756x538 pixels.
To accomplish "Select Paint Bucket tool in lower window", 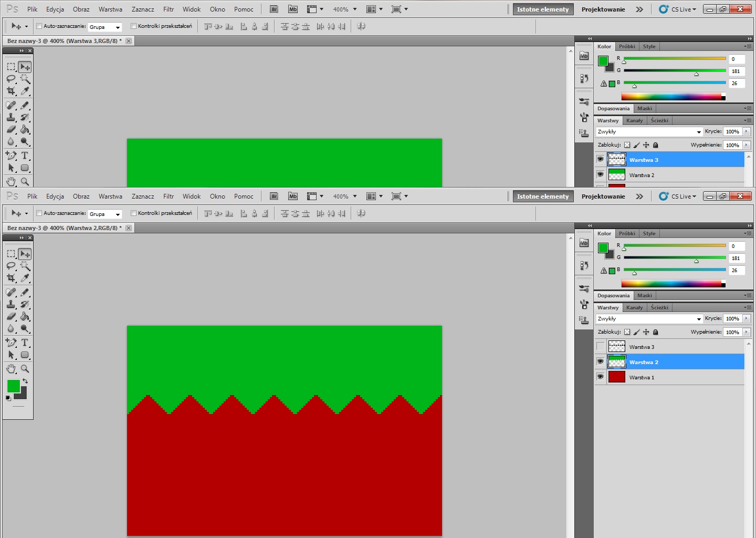I will point(25,316).
